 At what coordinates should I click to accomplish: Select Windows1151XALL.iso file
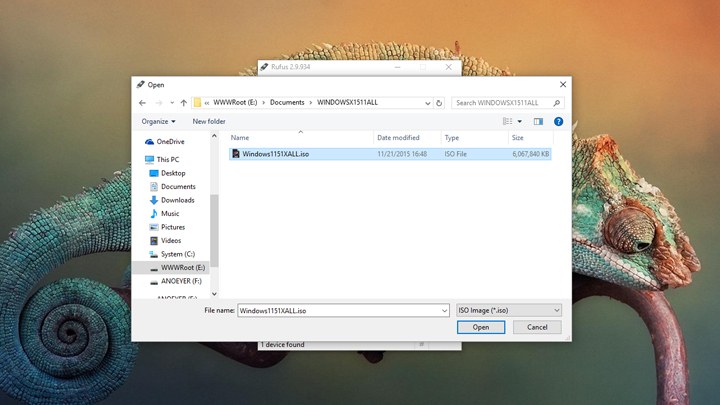click(389, 154)
